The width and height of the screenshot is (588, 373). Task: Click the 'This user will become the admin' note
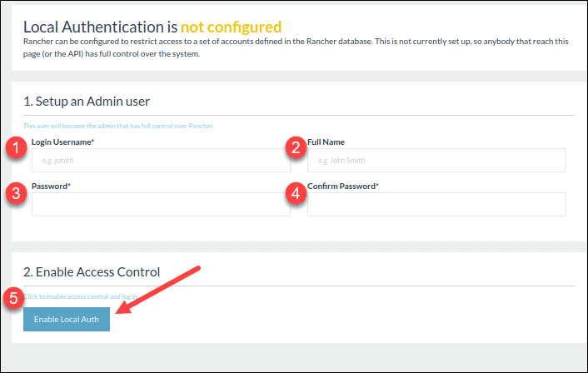coord(118,126)
